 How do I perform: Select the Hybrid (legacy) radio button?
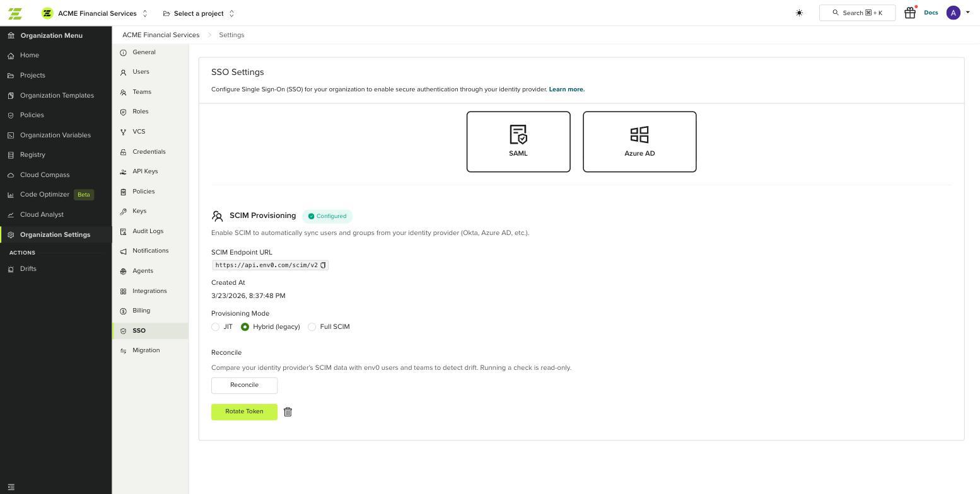(245, 327)
